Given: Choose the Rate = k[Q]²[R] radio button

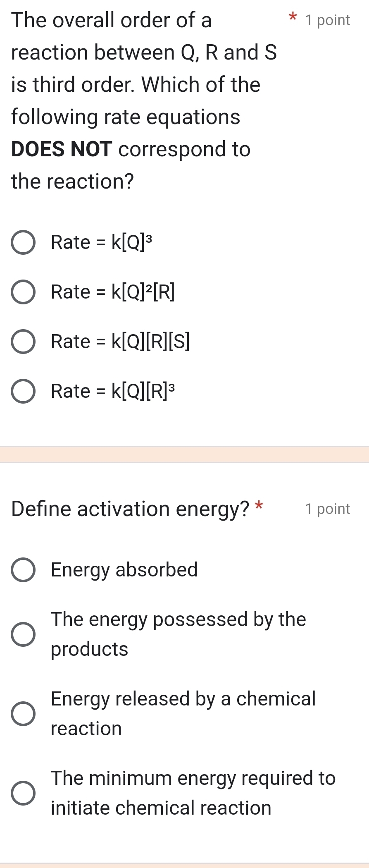Looking at the screenshot, I should [x=23, y=292].
